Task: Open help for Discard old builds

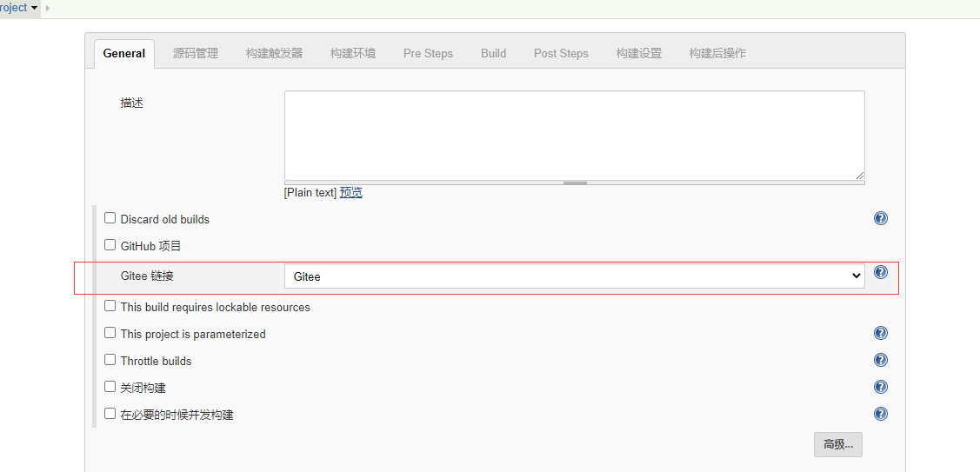Action: point(881,218)
